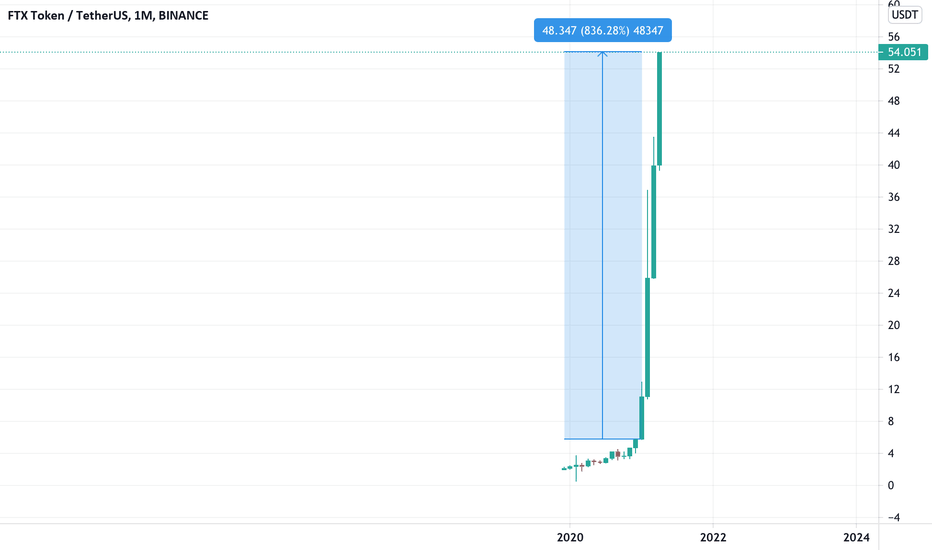Click the 2022 time axis label
Image resolution: width=932 pixels, height=550 pixels.
(713, 538)
